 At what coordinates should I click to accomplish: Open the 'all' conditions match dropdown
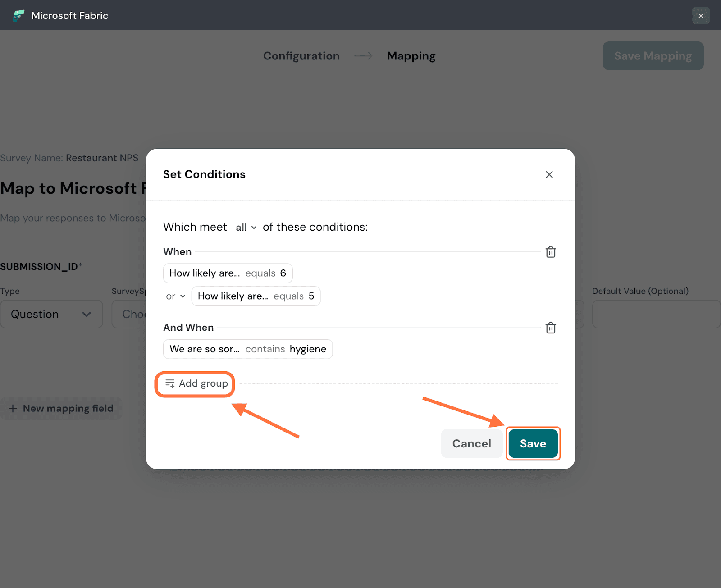click(246, 228)
